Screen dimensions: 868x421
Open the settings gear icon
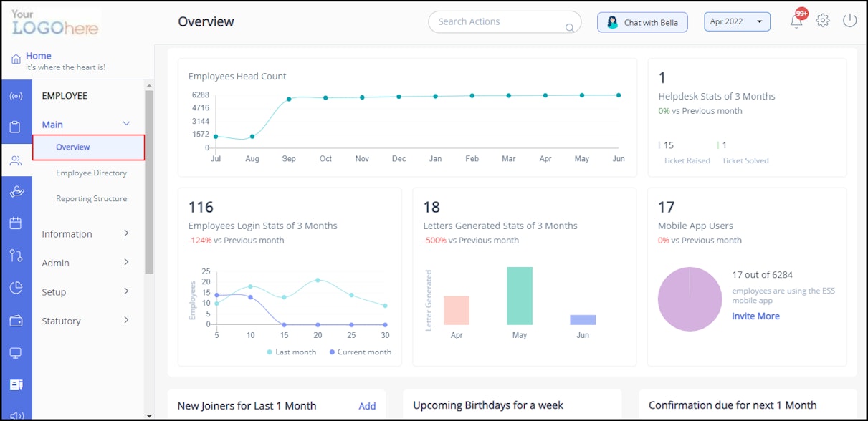[x=823, y=21]
